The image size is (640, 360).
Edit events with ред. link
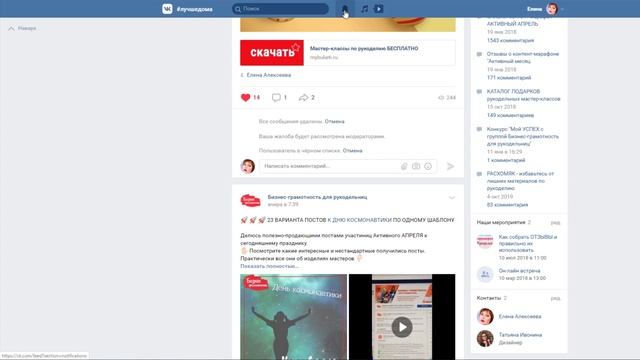point(556,223)
